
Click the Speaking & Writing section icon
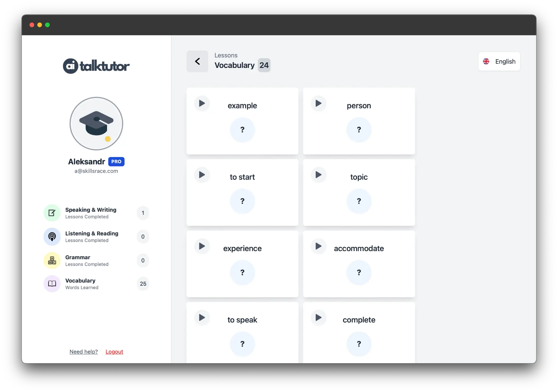[51, 213]
